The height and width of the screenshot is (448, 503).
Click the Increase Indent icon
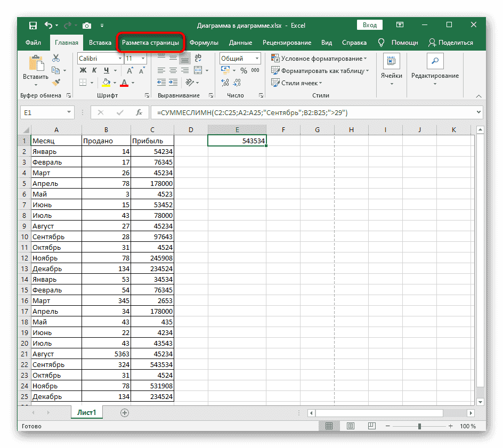click(173, 83)
